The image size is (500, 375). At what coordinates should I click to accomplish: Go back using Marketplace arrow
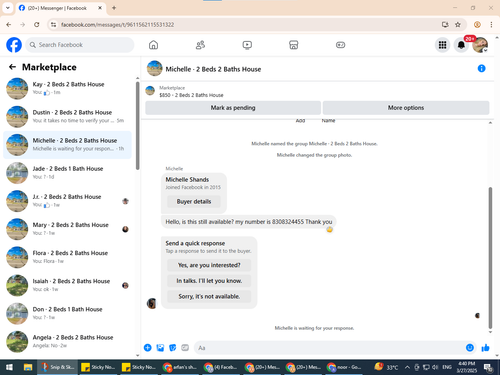(x=12, y=67)
